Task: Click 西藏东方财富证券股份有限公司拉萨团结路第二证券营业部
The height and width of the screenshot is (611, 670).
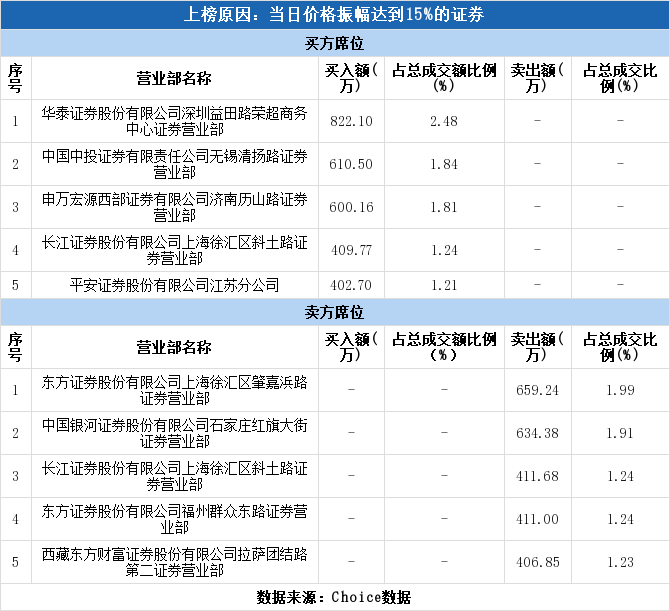Action: pos(174,562)
